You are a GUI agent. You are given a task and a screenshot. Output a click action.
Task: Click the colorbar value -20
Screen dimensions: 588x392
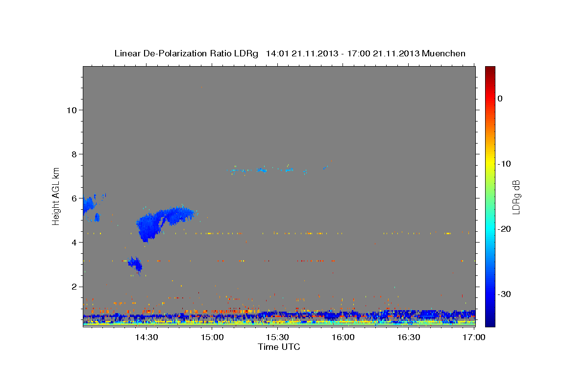[505, 229]
